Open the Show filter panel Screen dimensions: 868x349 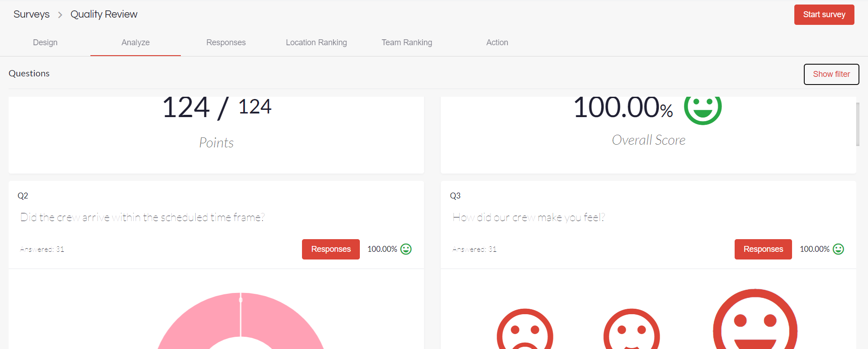(831, 74)
